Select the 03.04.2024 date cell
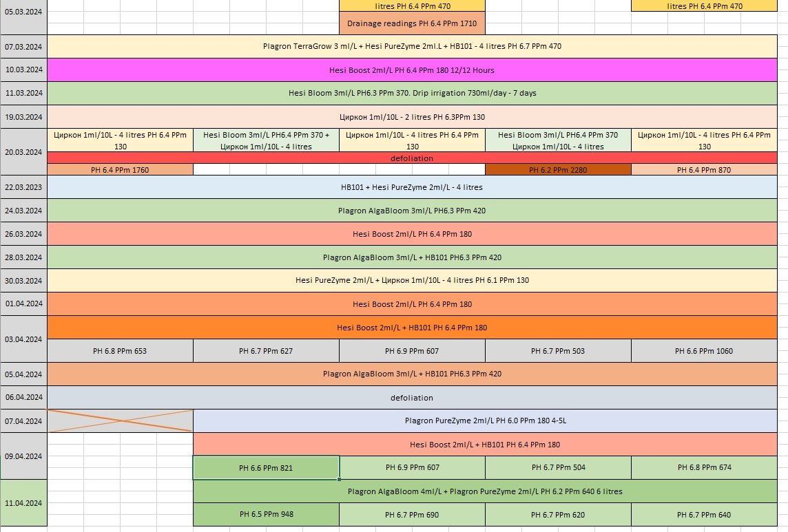Viewport: 788px width, 532px height. click(x=23, y=339)
